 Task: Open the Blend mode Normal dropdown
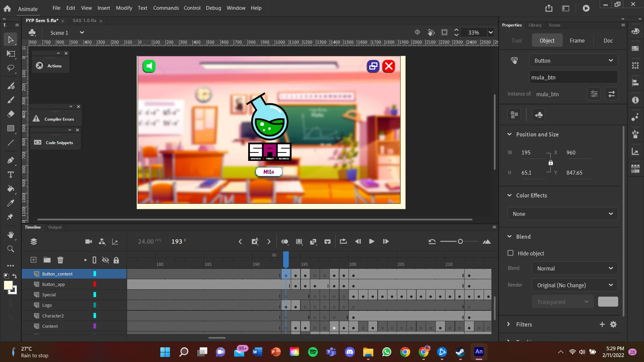click(575, 268)
